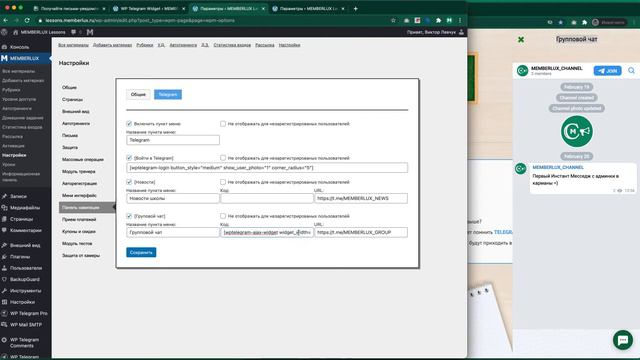Click the Консоль dashboard icon in sidebar

pyautogui.click(x=4, y=47)
